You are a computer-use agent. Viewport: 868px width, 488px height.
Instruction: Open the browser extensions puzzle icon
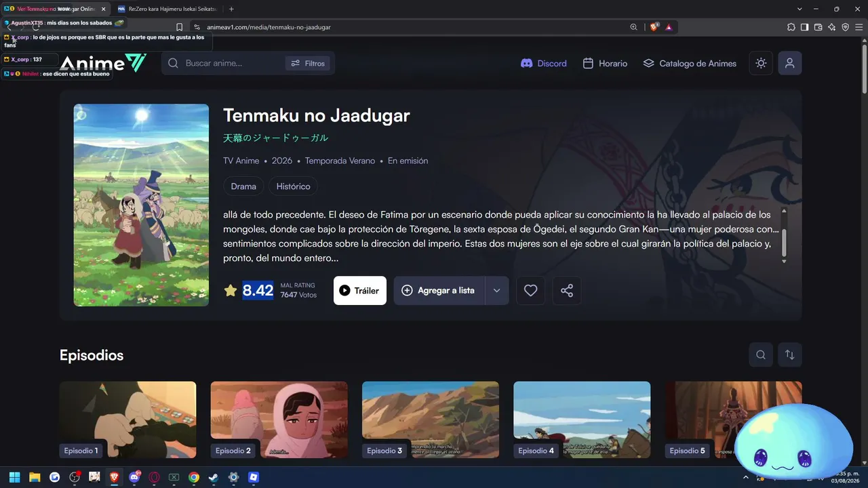pyautogui.click(x=791, y=27)
